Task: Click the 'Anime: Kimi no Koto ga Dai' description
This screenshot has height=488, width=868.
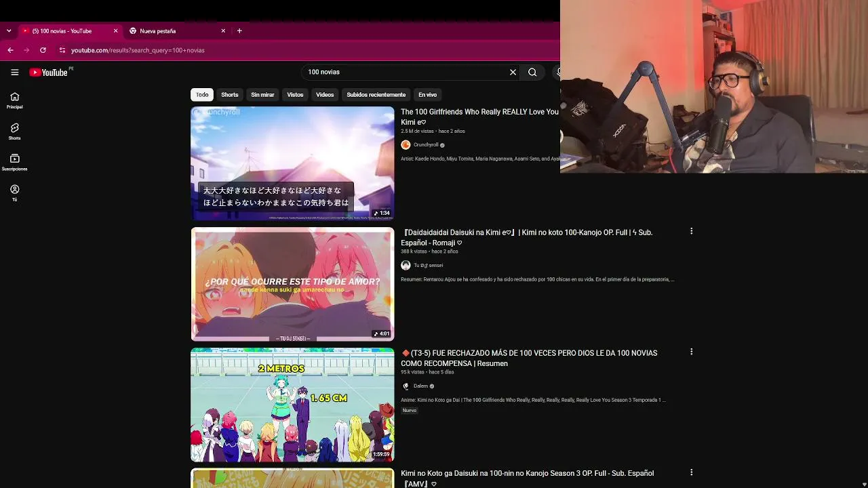Action: click(533, 400)
